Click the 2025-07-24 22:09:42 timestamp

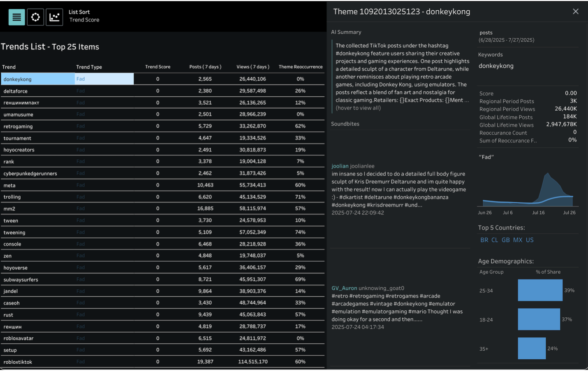point(358,213)
